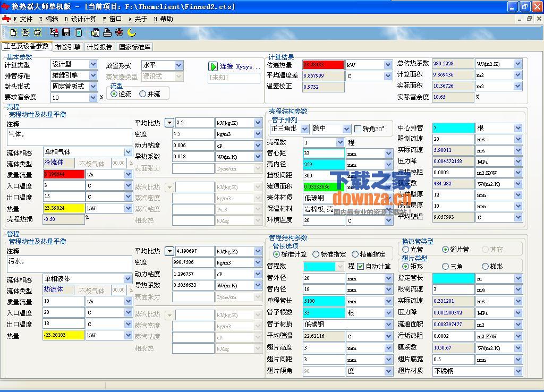Click the spiral notepad toolbar icon

[x=79, y=32]
